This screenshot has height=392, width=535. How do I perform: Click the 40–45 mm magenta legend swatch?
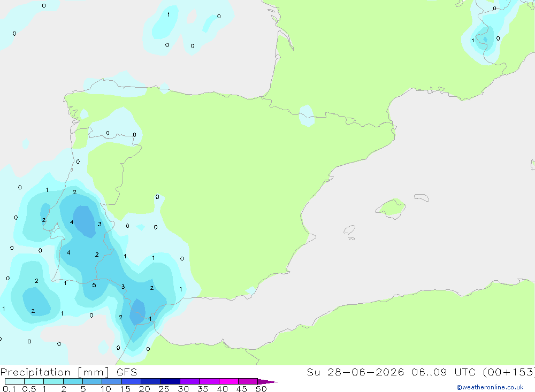(x=228, y=381)
